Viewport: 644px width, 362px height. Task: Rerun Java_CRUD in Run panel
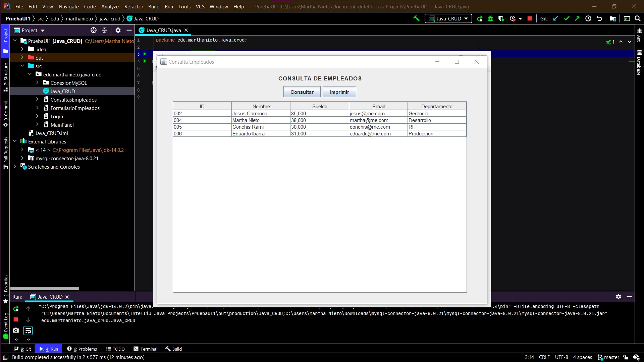pyautogui.click(x=16, y=309)
